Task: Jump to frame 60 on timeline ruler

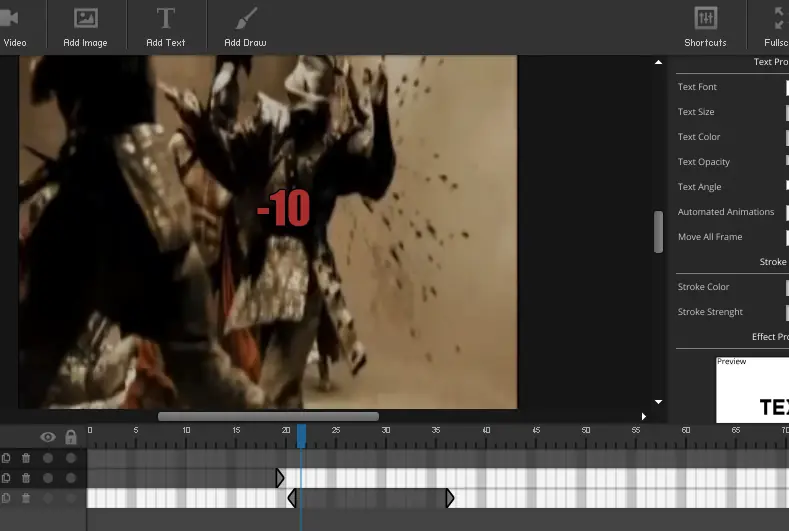Action: point(686,430)
